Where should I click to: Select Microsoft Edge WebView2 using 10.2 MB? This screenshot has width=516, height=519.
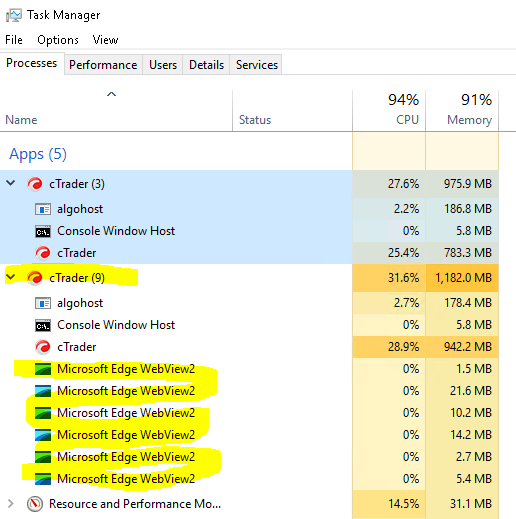click(126, 413)
